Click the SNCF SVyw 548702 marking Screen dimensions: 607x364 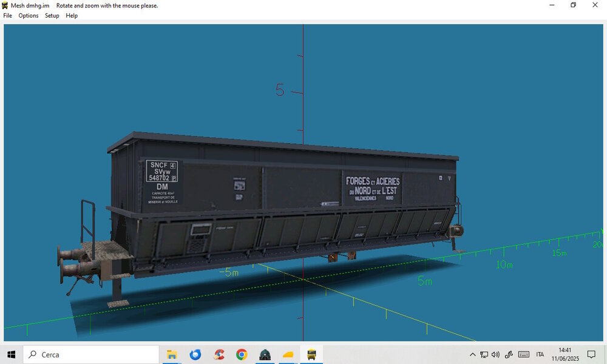(x=162, y=171)
